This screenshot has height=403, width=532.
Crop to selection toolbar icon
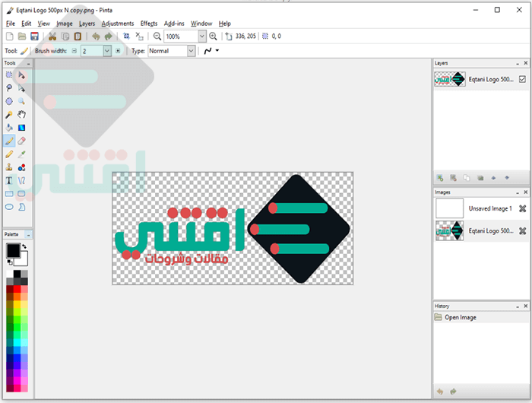tap(127, 36)
